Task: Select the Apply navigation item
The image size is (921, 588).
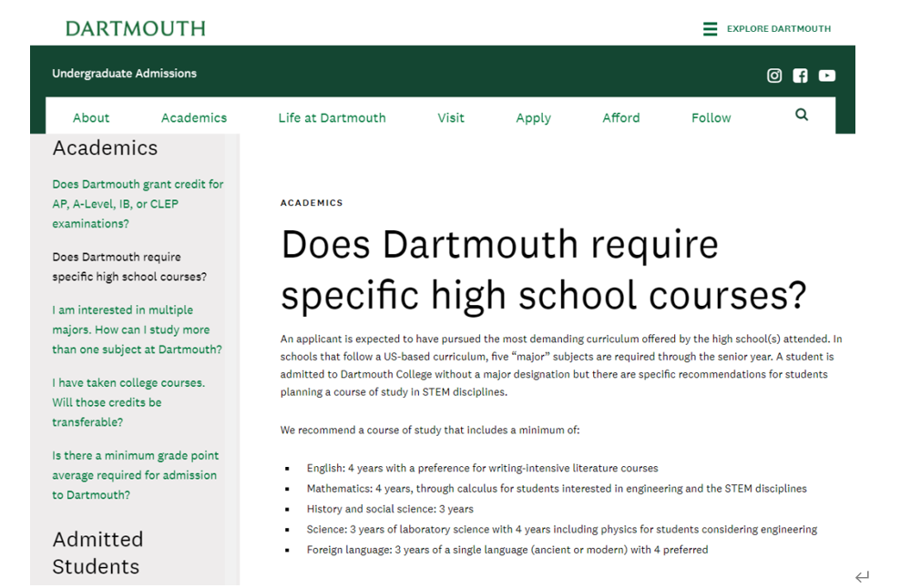Action: tap(533, 117)
